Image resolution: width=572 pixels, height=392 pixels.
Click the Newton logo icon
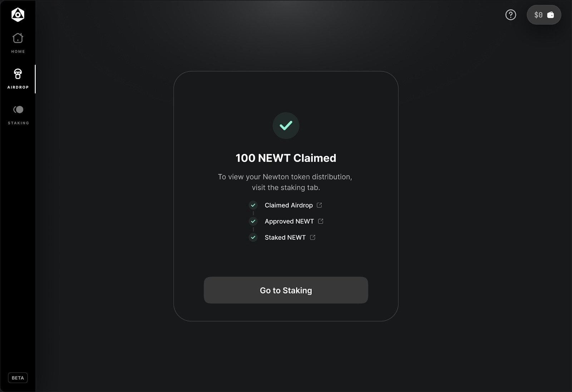point(18,15)
